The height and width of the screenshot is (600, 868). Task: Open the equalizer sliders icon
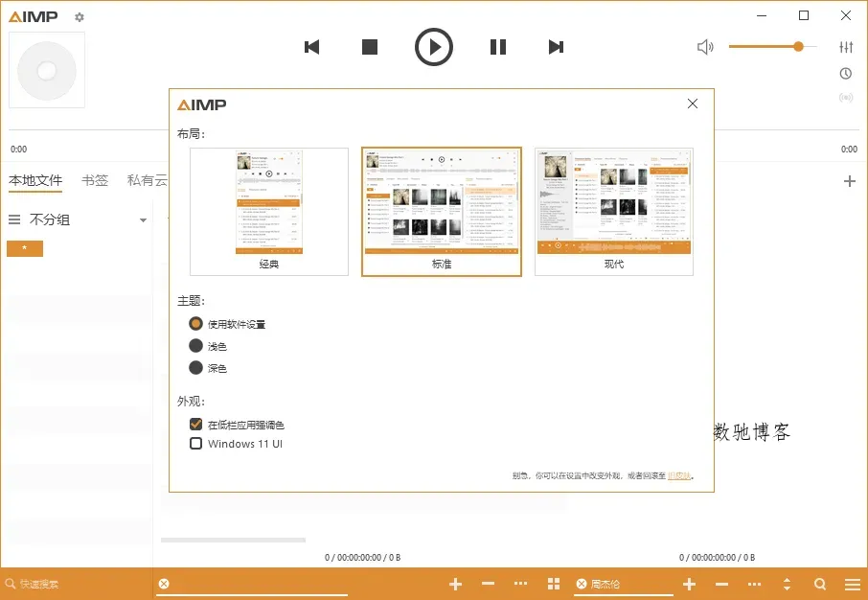tap(846, 47)
